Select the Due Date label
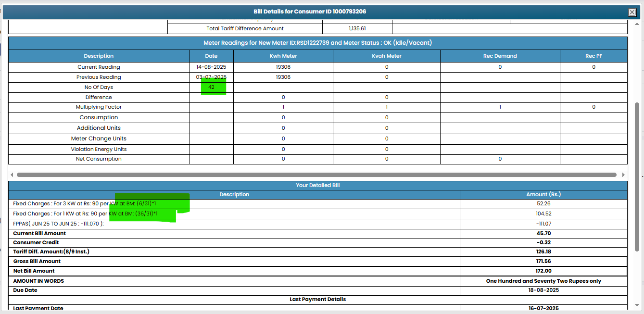Viewport: 644px width, 314px height. pos(25,290)
